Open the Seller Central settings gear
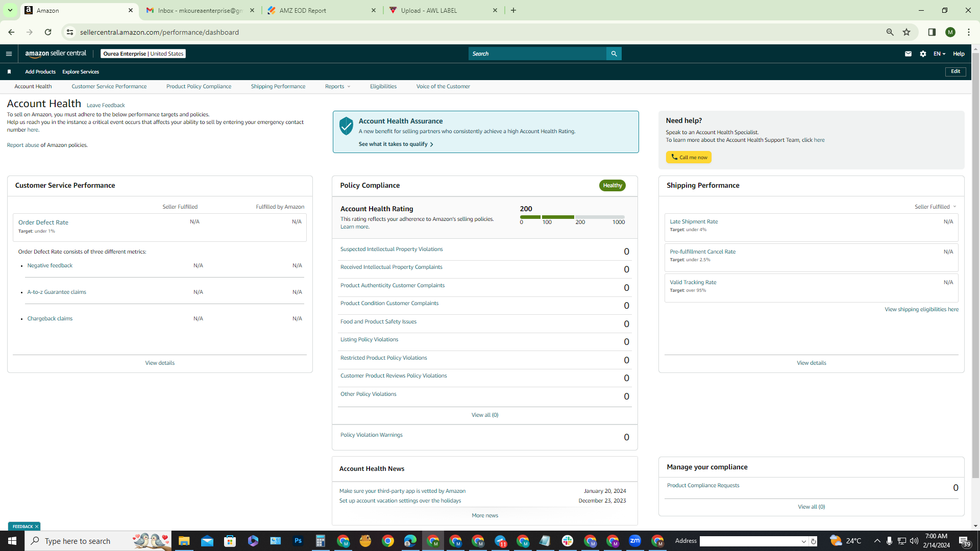The width and height of the screenshot is (980, 551). pyautogui.click(x=923, y=54)
